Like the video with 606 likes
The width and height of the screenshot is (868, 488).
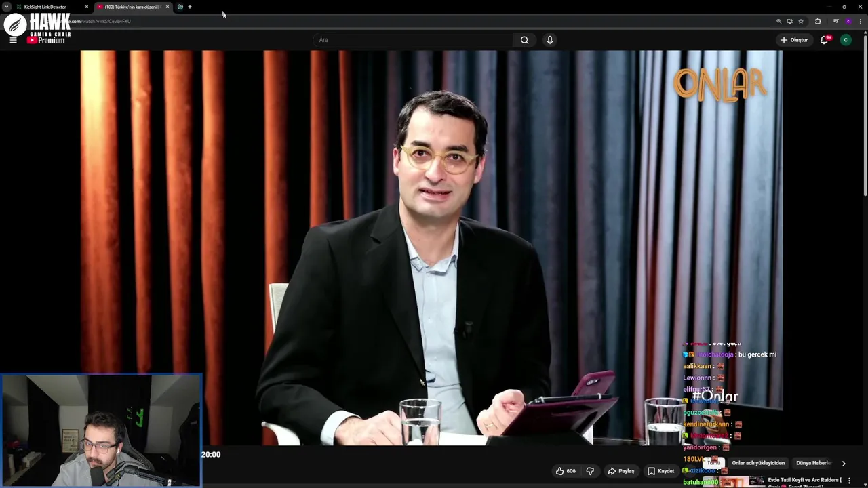[x=566, y=471]
